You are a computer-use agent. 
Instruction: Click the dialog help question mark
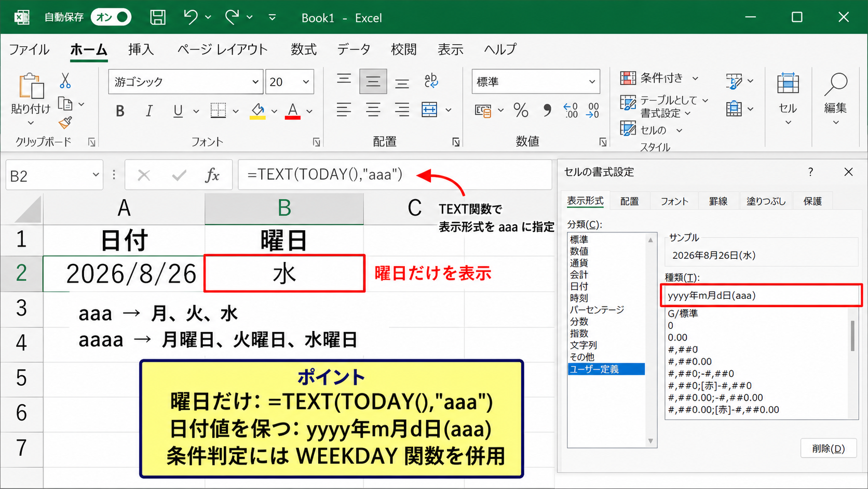pyautogui.click(x=811, y=172)
